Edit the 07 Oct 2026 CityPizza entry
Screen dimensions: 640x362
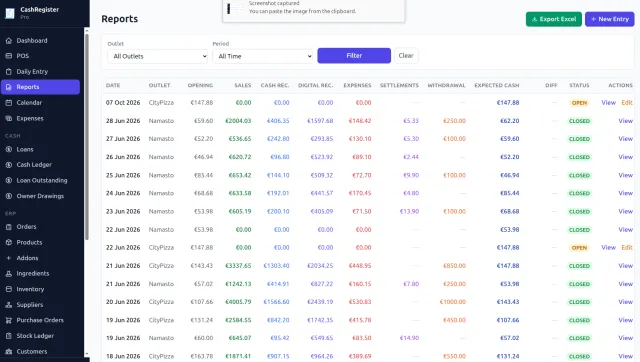pyautogui.click(x=627, y=103)
